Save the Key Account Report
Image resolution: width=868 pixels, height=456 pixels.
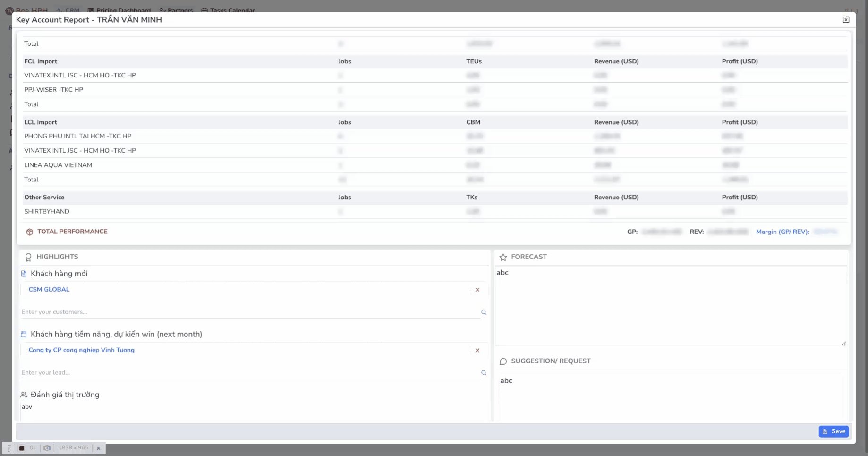834,431
